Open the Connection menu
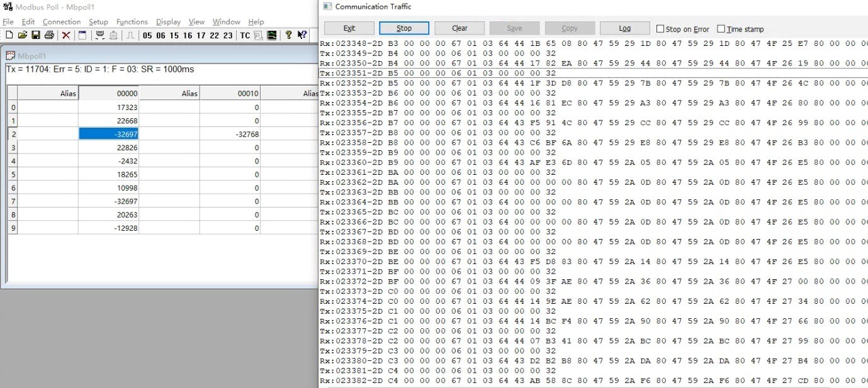 [62, 21]
